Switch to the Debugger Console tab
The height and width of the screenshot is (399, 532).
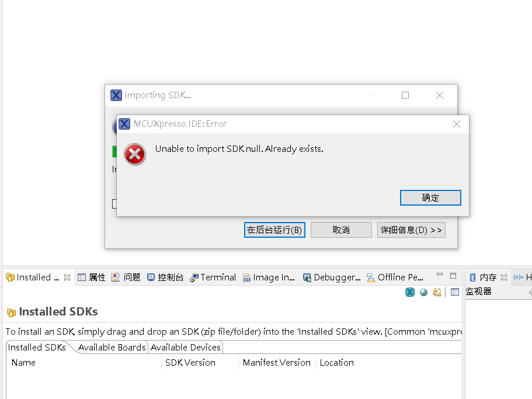[332, 277]
